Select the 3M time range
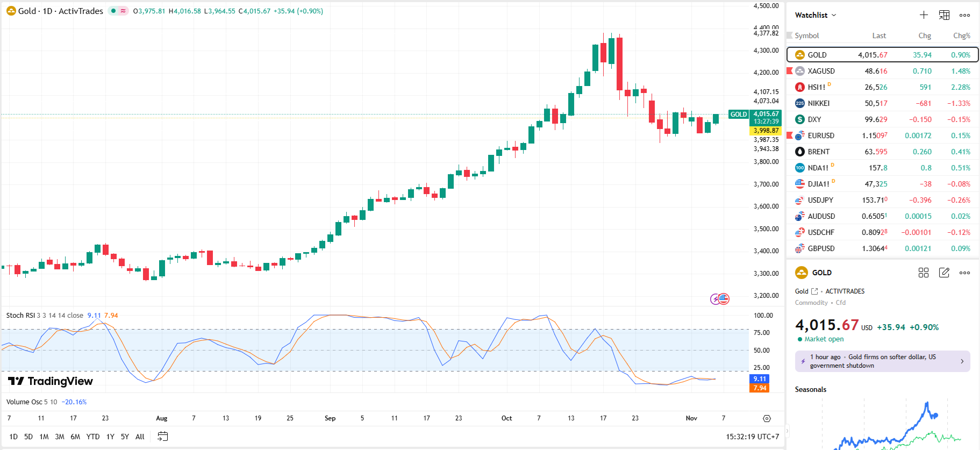 [60, 437]
